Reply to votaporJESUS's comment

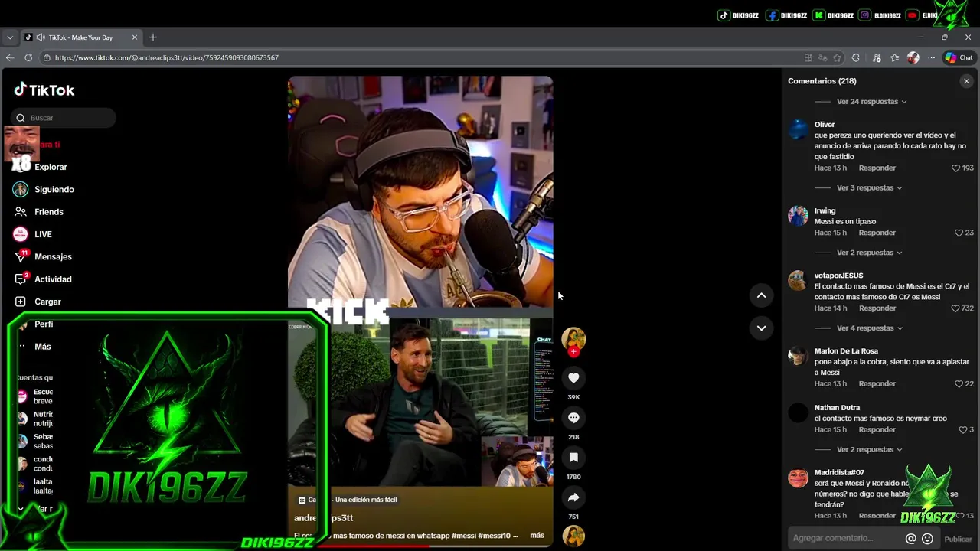coord(877,308)
